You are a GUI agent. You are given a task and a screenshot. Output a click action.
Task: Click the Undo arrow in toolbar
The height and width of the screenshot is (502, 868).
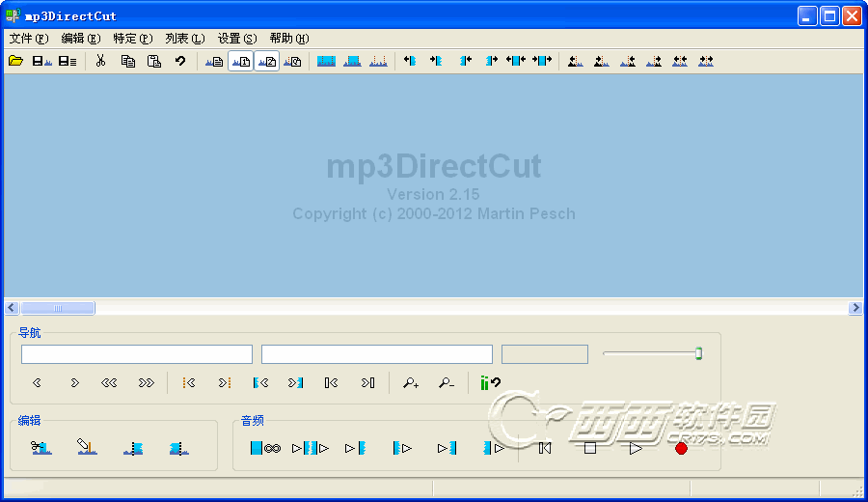coord(180,61)
